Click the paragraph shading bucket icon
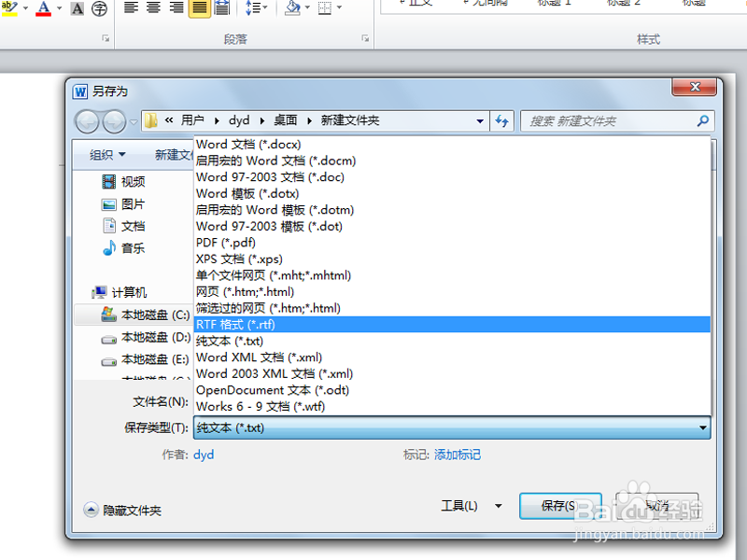The width and height of the screenshot is (747, 560). pyautogui.click(x=292, y=7)
